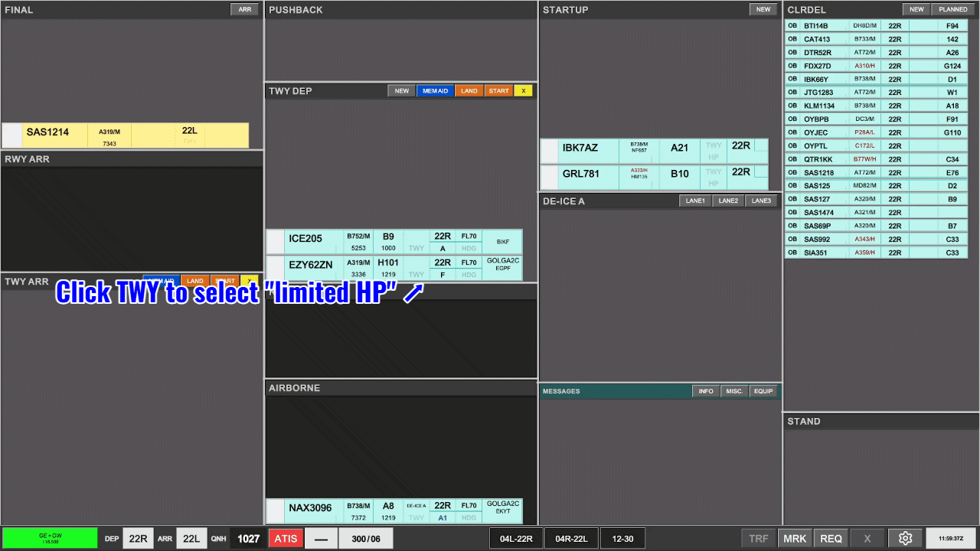Click the TWY field on the EZY62ZN strip
The image size is (980, 551).
(x=416, y=275)
